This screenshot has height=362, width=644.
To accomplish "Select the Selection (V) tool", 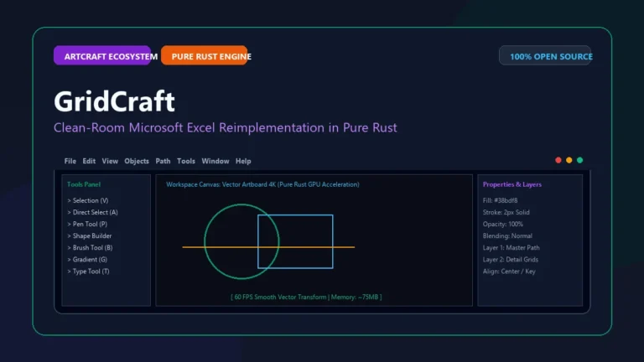I will (88, 201).
